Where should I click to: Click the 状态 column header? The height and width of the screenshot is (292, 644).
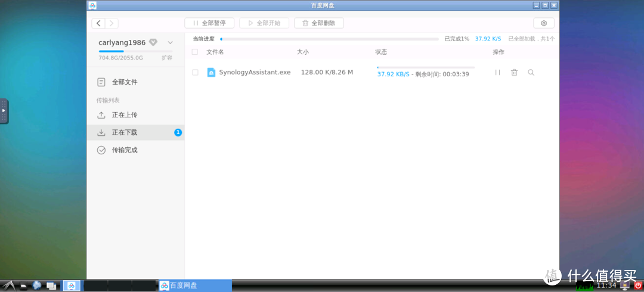coord(381,52)
